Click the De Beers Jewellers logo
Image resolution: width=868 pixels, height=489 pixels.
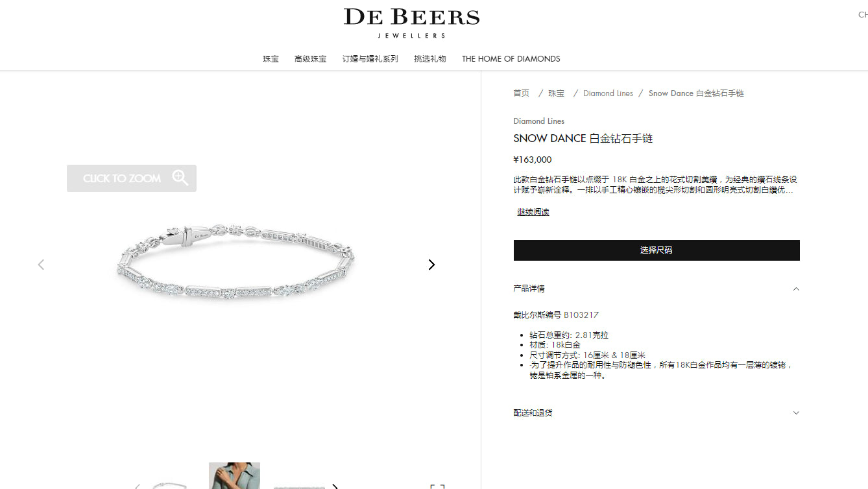click(411, 23)
